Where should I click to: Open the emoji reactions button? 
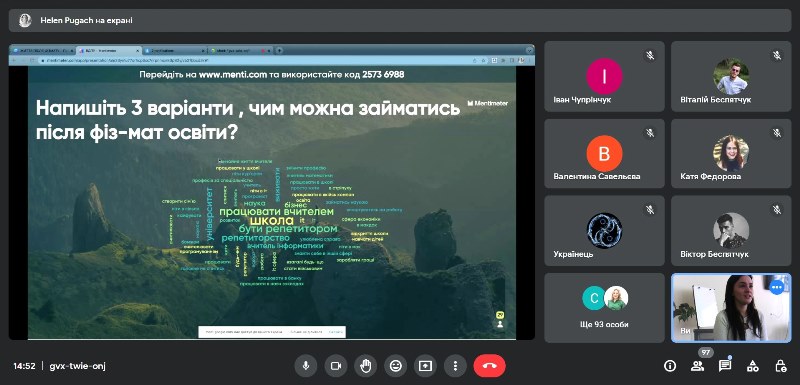click(395, 366)
